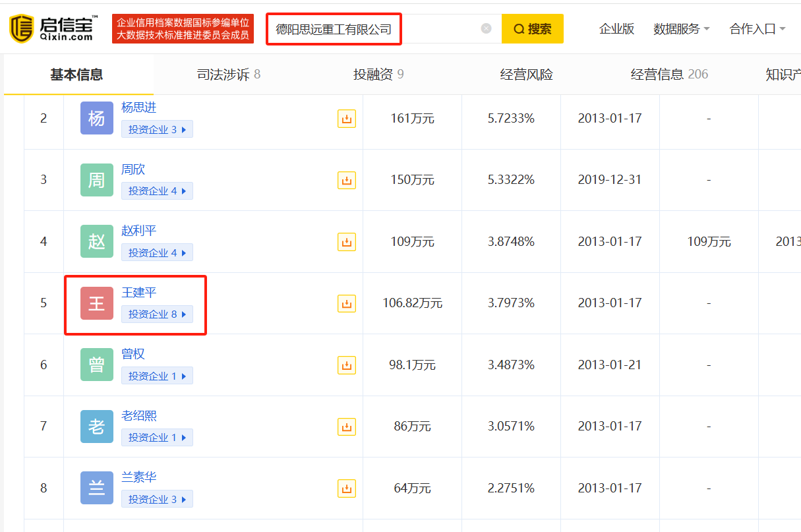The width and height of the screenshot is (801, 532).
Task: Switch to the 经营风险 tab
Action: coord(527,74)
